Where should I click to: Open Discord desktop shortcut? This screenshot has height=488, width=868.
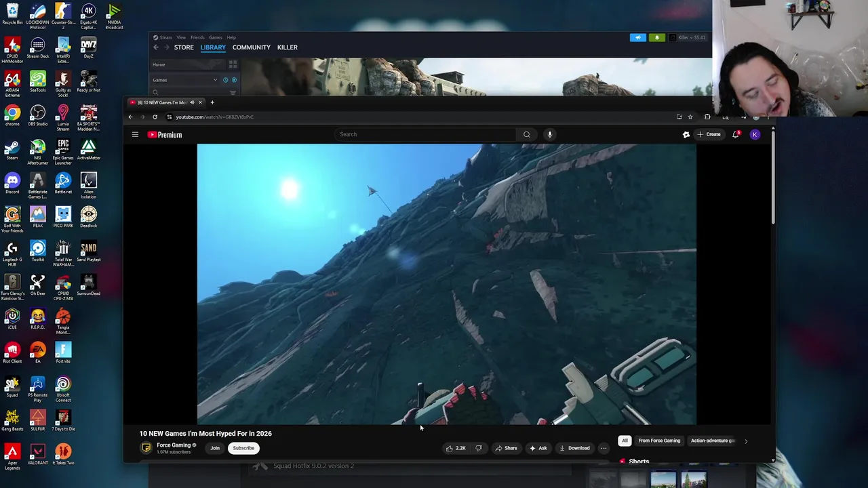coord(12,183)
